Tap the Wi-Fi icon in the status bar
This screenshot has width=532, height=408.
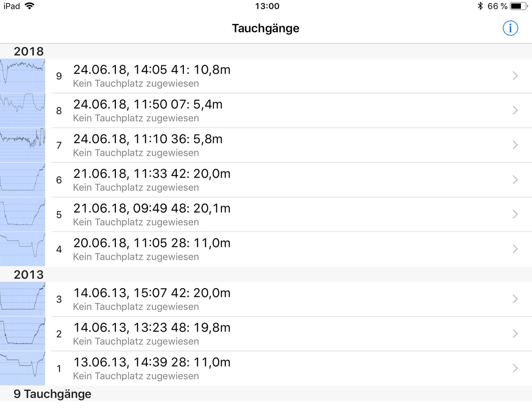pos(29,6)
